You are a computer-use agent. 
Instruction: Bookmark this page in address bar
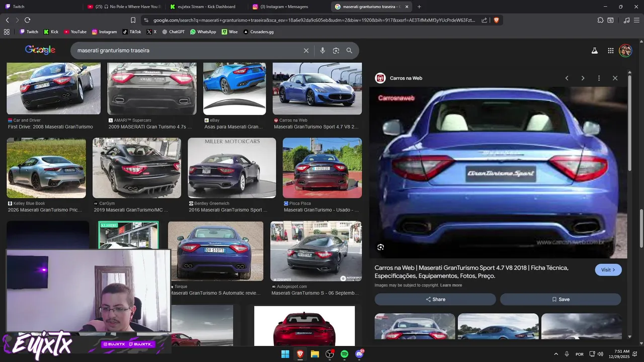pyautogui.click(x=133, y=20)
